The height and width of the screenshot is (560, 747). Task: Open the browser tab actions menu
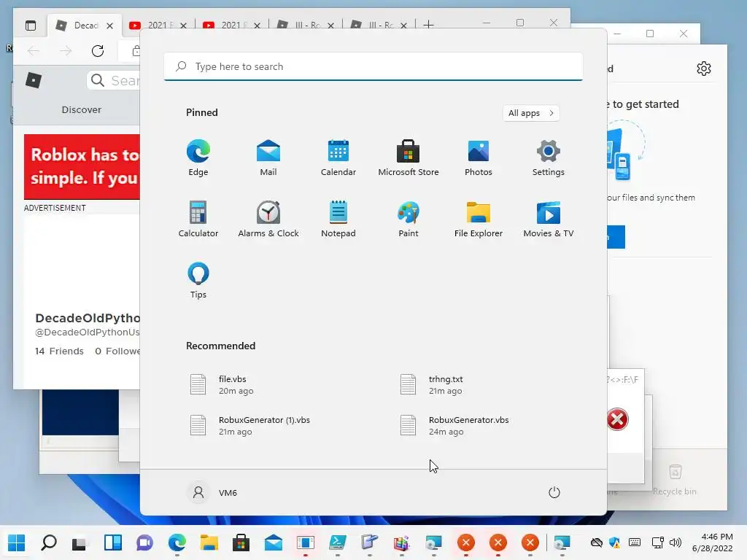pyautogui.click(x=31, y=26)
